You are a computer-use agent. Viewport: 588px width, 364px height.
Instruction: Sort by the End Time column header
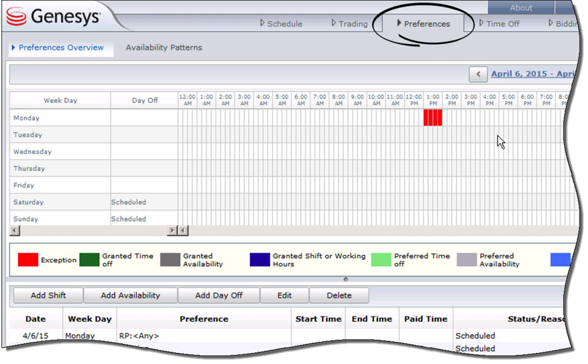click(x=372, y=319)
